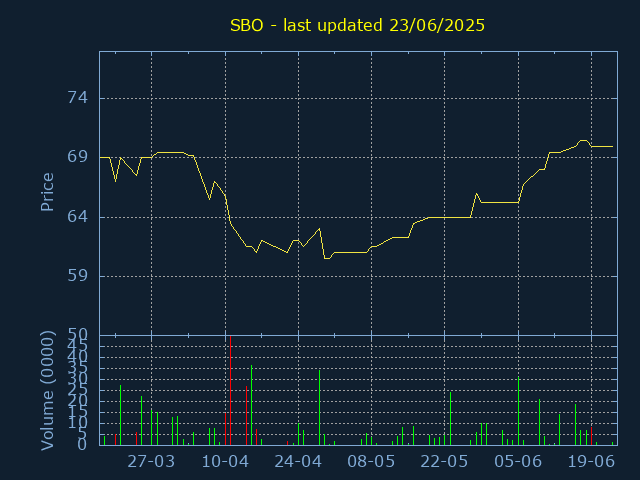This screenshot has width=640, height=480.
Task: Select the date label 05-06
Action: pyautogui.click(x=518, y=462)
